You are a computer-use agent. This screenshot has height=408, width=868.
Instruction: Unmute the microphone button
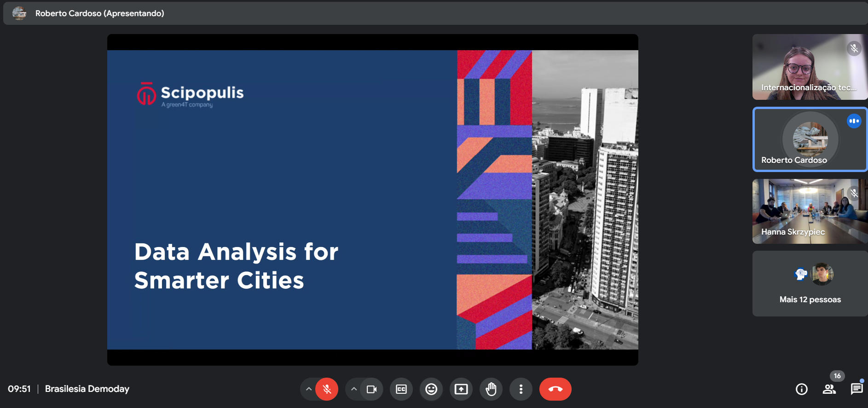click(x=327, y=389)
